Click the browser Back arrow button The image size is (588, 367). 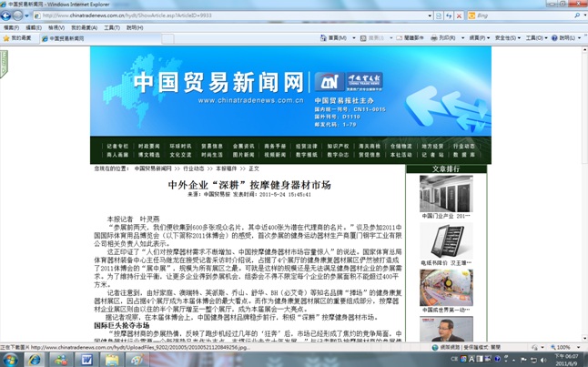[x=6, y=15]
